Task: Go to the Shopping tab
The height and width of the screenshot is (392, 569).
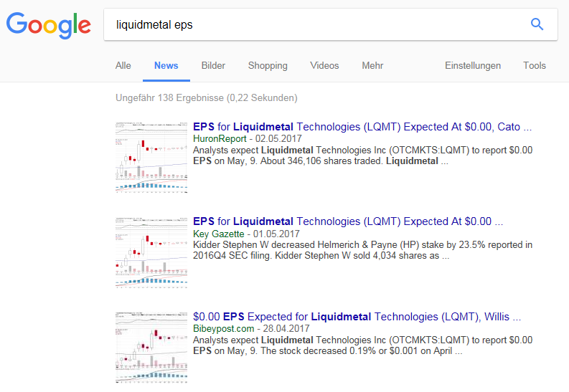Action: (268, 65)
